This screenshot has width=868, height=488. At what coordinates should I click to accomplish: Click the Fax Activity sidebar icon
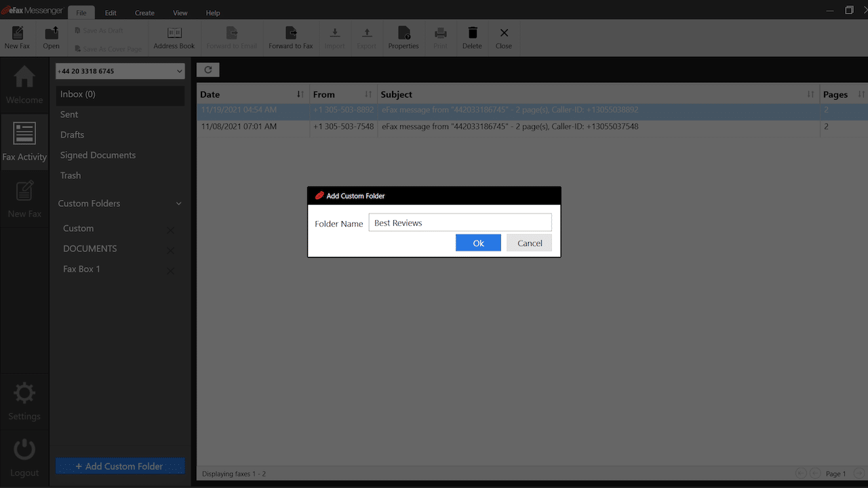[24, 141]
